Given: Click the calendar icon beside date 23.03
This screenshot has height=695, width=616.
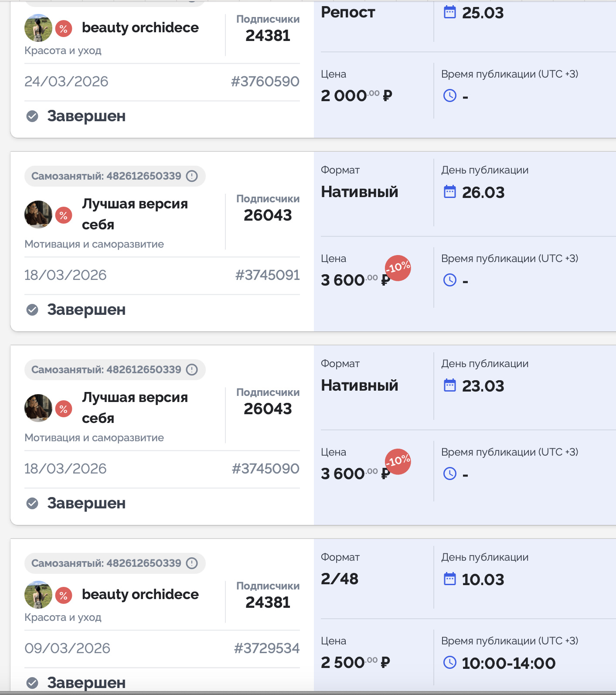Looking at the screenshot, I should point(449,385).
